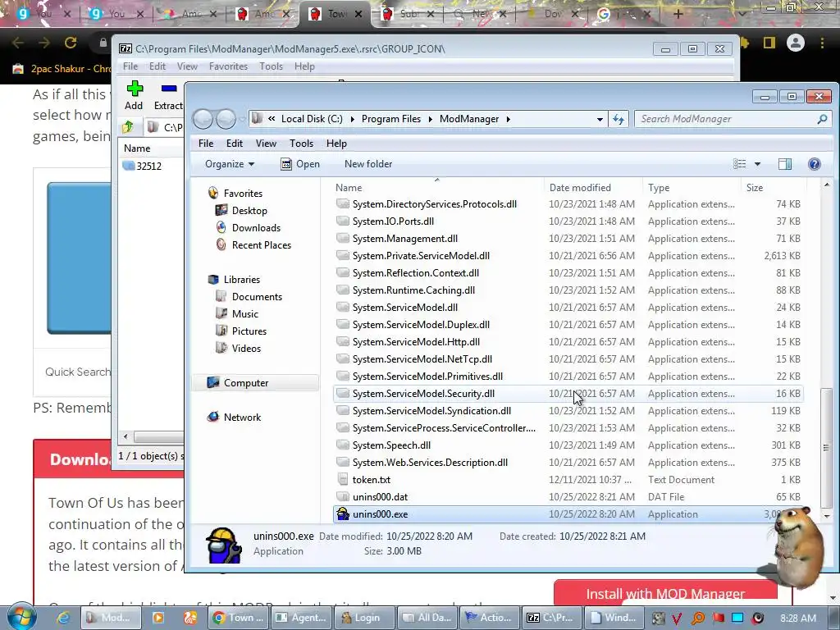Click the breadcrumb arrow after Local Disk (C:)
This screenshot has width=840, height=630.
[352, 119]
